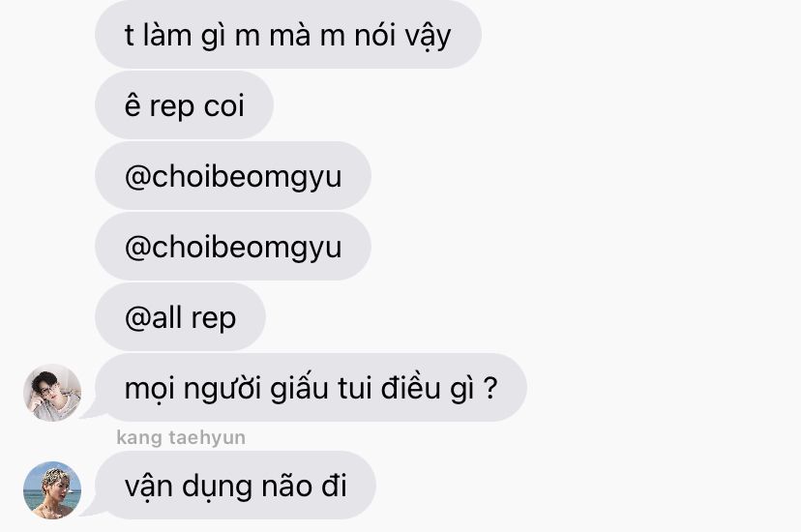The width and height of the screenshot is (801, 532).
Task: Click the word "coi" in "ê rep coi"
Action: [x=223, y=106]
